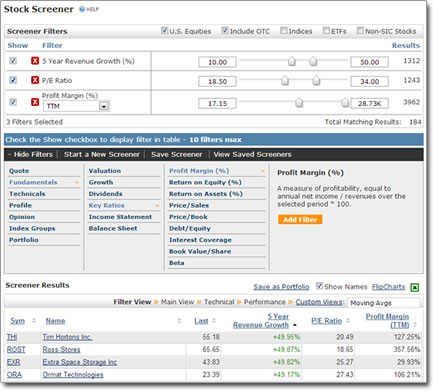Uncheck Show Names checkbox
The height and width of the screenshot is (390, 433).
(319, 286)
